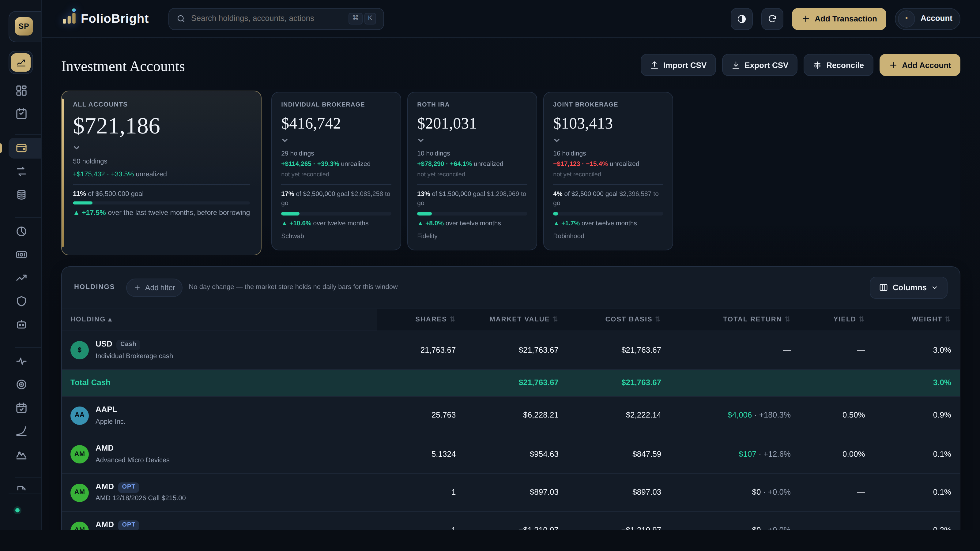Click Import CSV button
Viewport: 980px width, 551px height.
[x=678, y=65]
